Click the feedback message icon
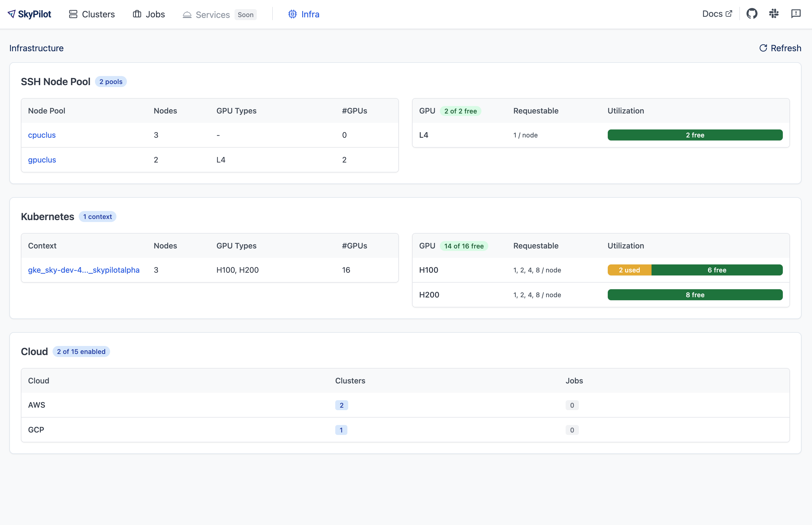The image size is (812, 525). coord(796,14)
